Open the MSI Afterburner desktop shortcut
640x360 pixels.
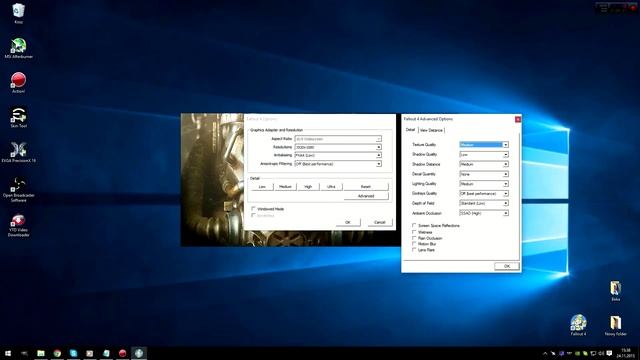tap(18, 48)
